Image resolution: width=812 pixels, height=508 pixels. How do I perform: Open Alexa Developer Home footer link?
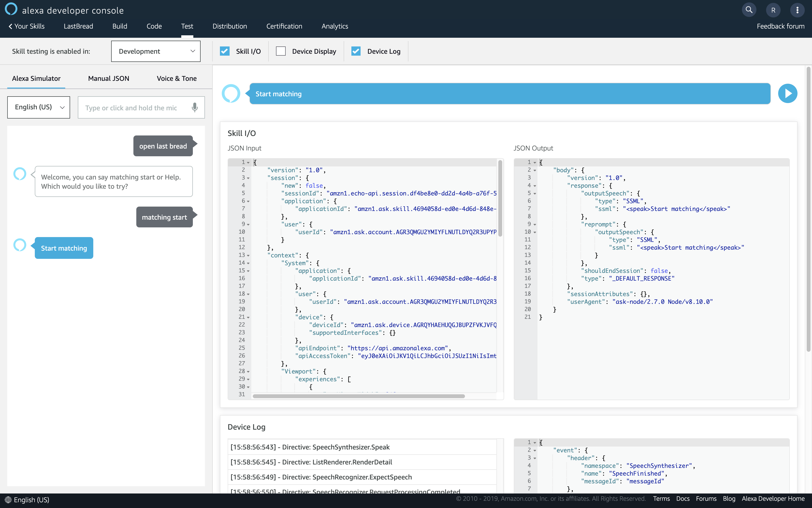coord(773,499)
